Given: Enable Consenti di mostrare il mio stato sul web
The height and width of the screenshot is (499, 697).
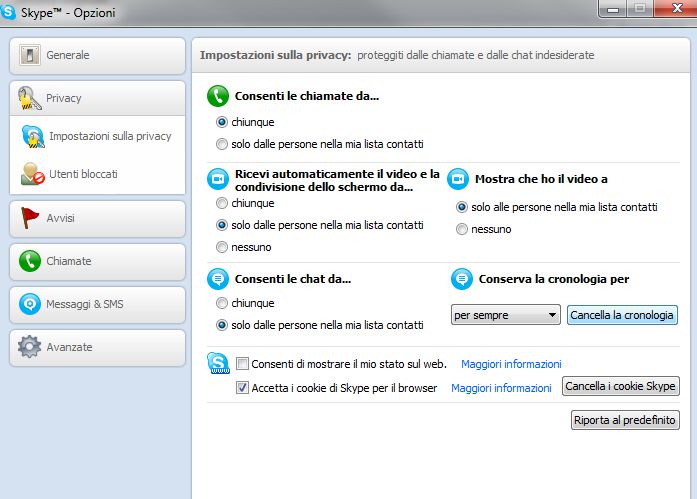Looking at the screenshot, I should [242, 364].
